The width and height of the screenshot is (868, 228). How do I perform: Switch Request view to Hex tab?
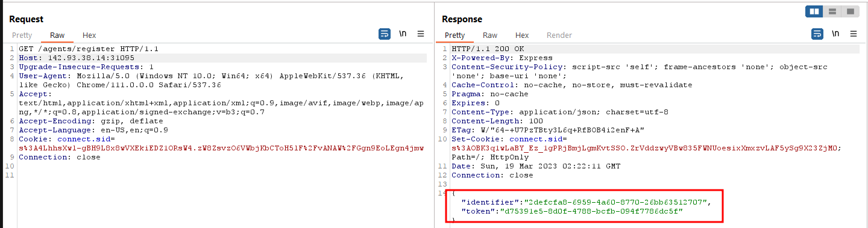(x=89, y=35)
